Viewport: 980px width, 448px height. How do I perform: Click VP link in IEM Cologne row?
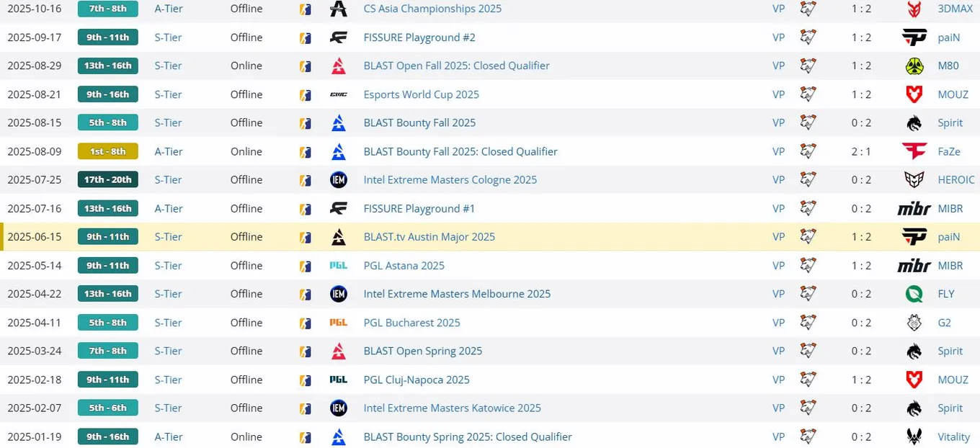[x=778, y=180]
